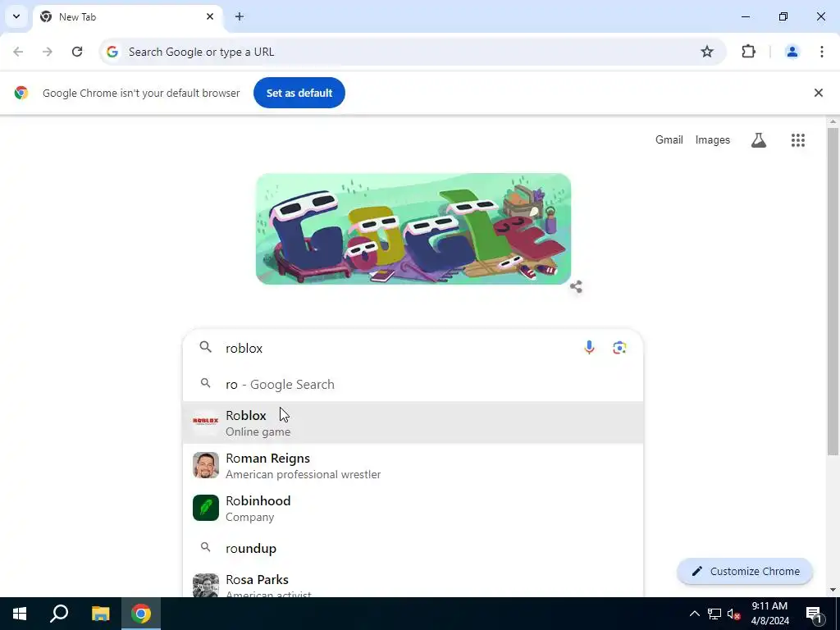This screenshot has height=630, width=840.
Task: Open the Google apps grid
Action: [797, 140]
